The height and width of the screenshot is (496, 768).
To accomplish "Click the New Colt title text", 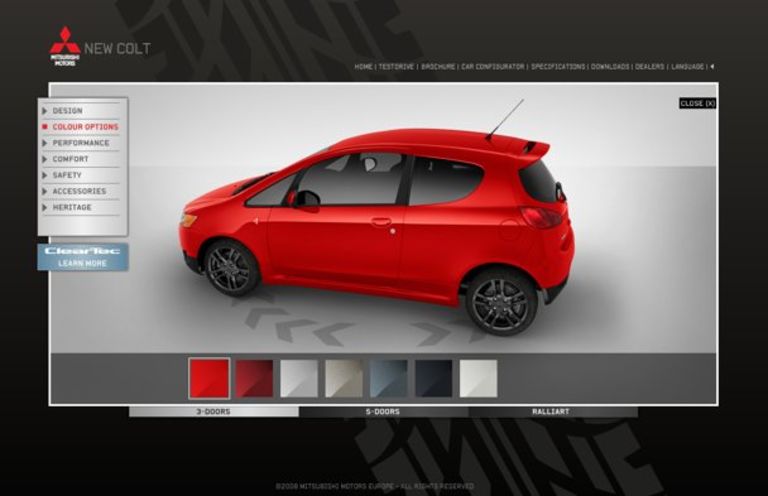I will tap(117, 48).
